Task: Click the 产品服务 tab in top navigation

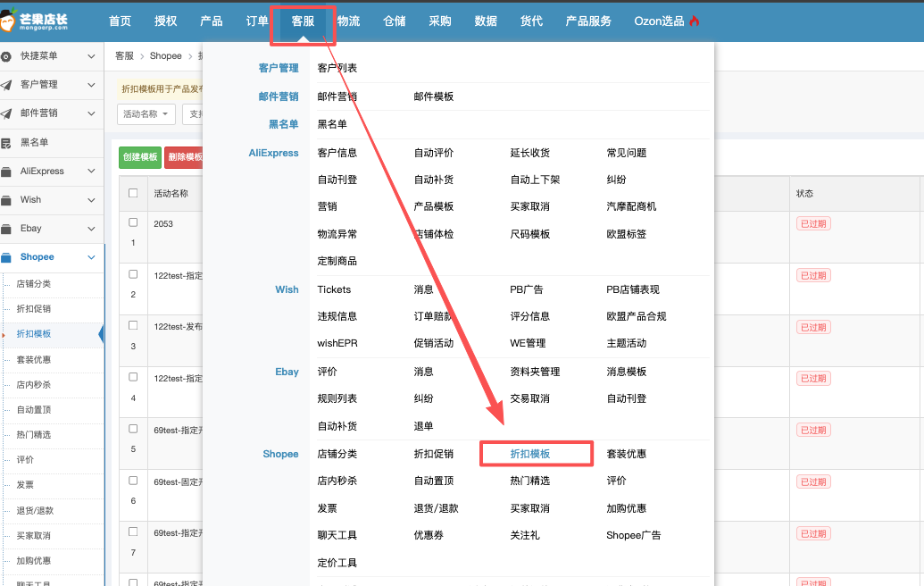Action: pyautogui.click(x=588, y=21)
